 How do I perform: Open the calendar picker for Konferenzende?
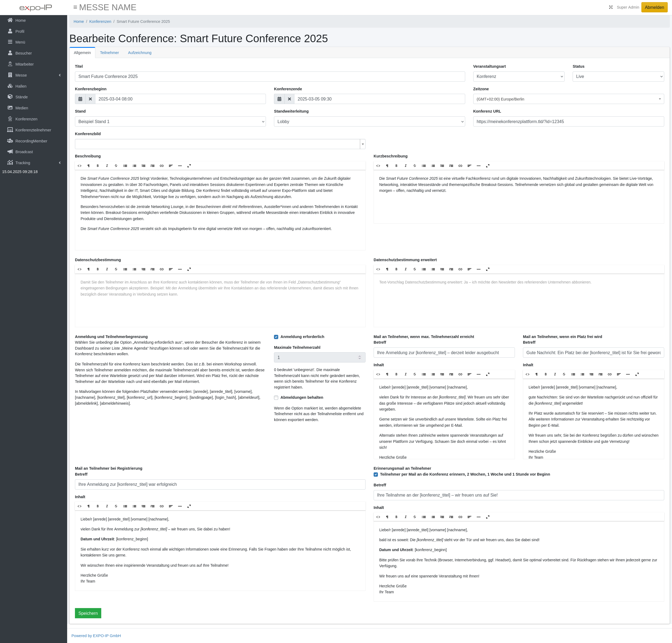tap(279, 99)
